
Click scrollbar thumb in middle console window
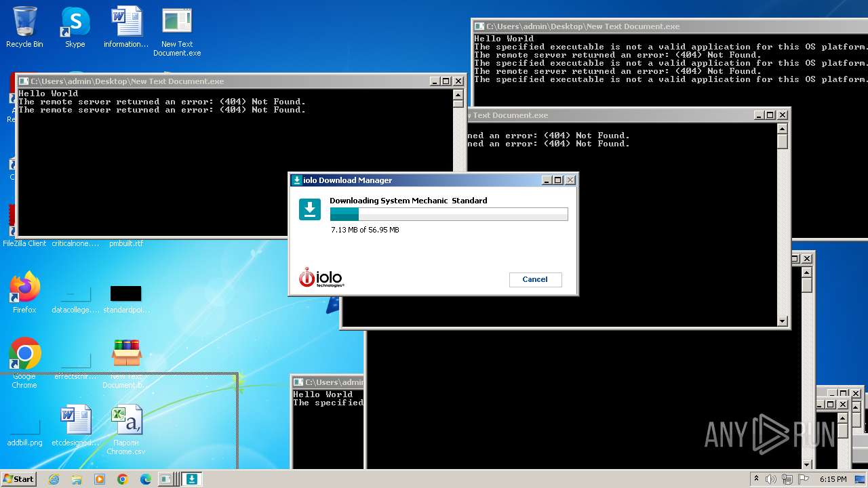782,142
